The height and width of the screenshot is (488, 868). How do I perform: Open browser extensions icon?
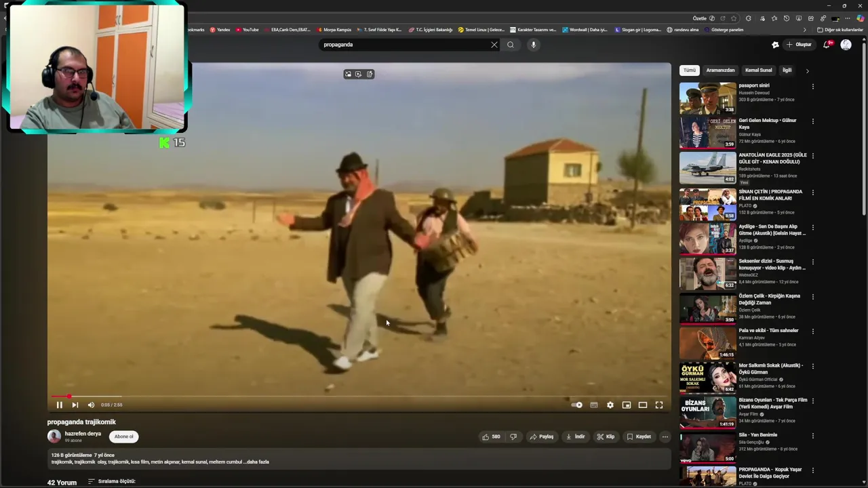point(749,18)
